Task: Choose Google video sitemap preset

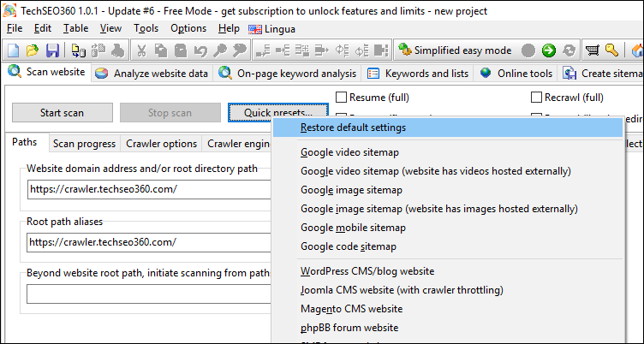Action: [x=349, y=153]
